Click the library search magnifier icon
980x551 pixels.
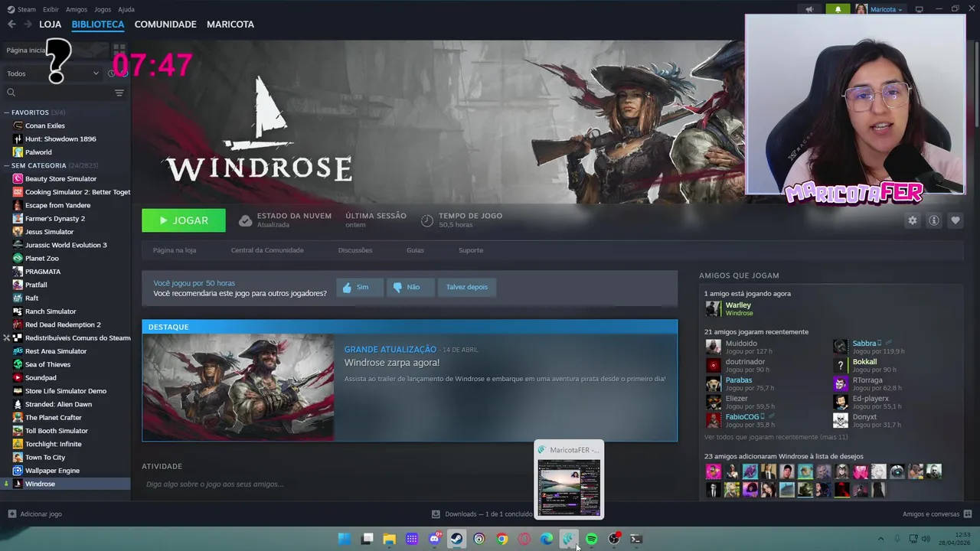coord(11,93)
